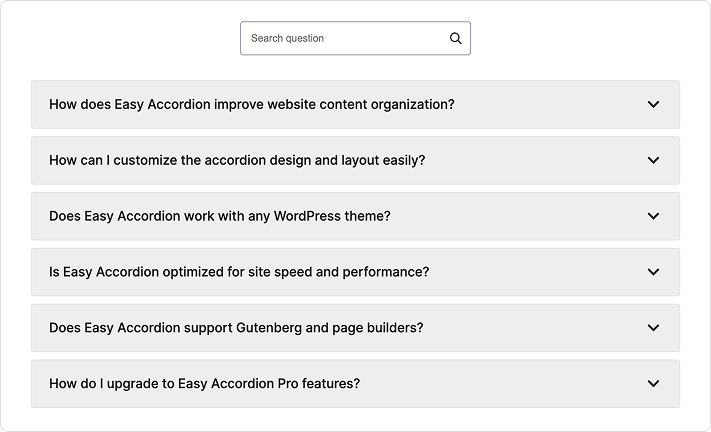Toggle chevron for site speed and performance
The image size is (711, 432).
[x=653, y=272]
